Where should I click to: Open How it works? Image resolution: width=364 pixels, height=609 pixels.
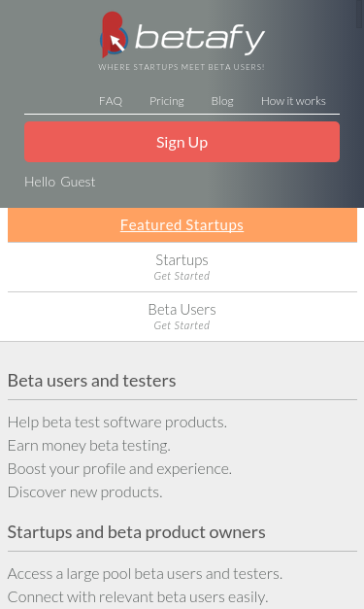click(x=293, y=101)
